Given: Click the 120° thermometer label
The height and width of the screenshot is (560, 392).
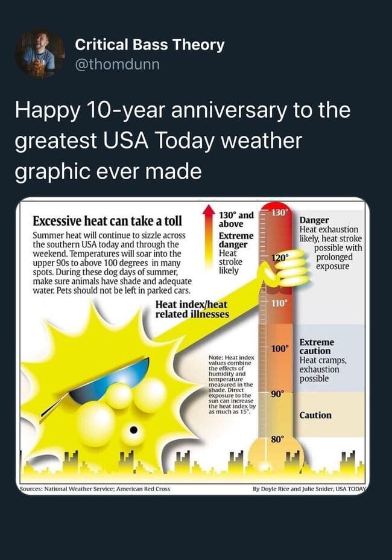Looking at the screenshot, I should tap(279, 258).
